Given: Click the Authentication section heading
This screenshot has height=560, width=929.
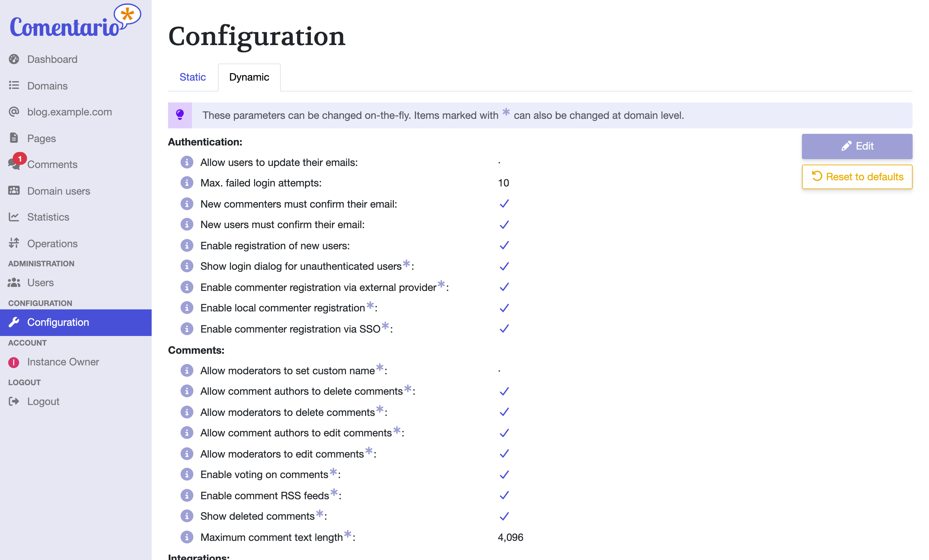Looking at the screenshot, I should tap(205, 142).
